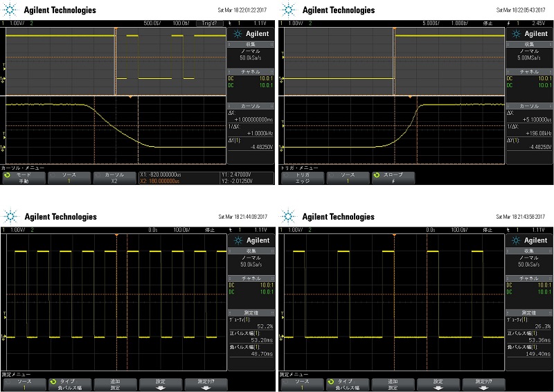The height and width of the screenshot is (392, 554).
Task: Click the orange X2 180.000000us cursor readout
Action: (160, 181)
